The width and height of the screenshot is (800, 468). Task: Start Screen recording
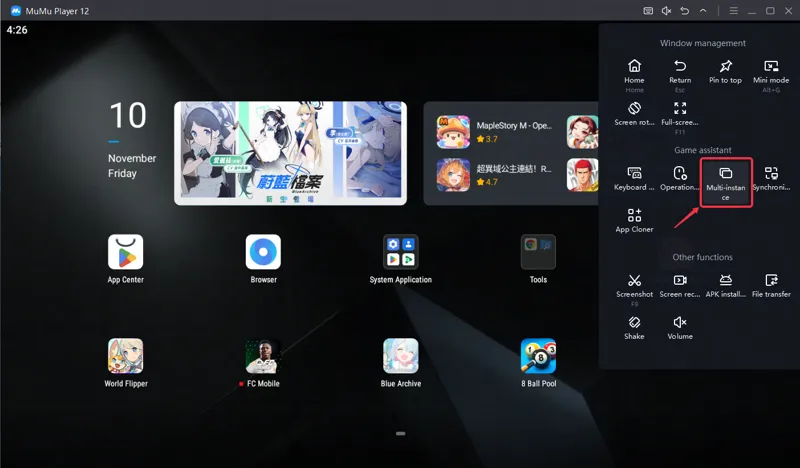(x=680, y=286)
